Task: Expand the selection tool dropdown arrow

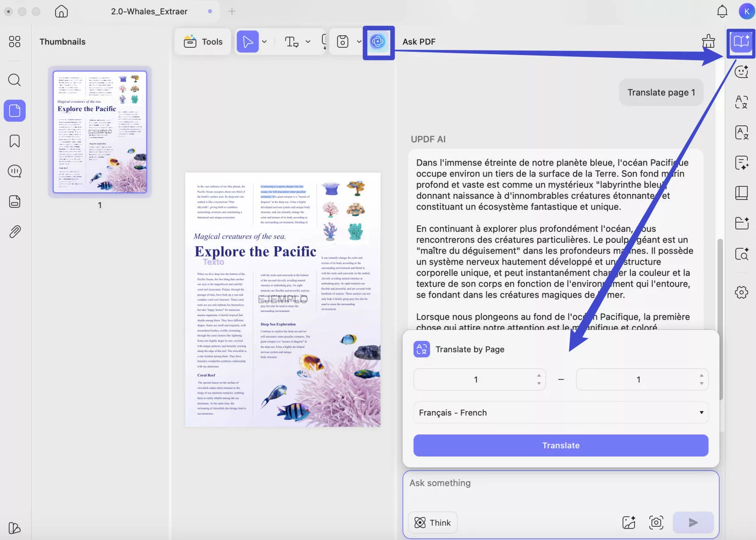Action: 264,42
